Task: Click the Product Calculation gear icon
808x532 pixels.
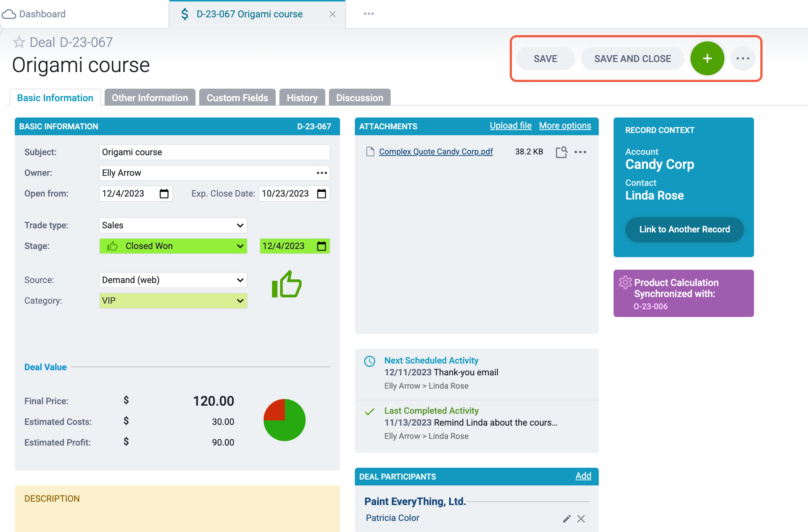Action: click(625, 283)
